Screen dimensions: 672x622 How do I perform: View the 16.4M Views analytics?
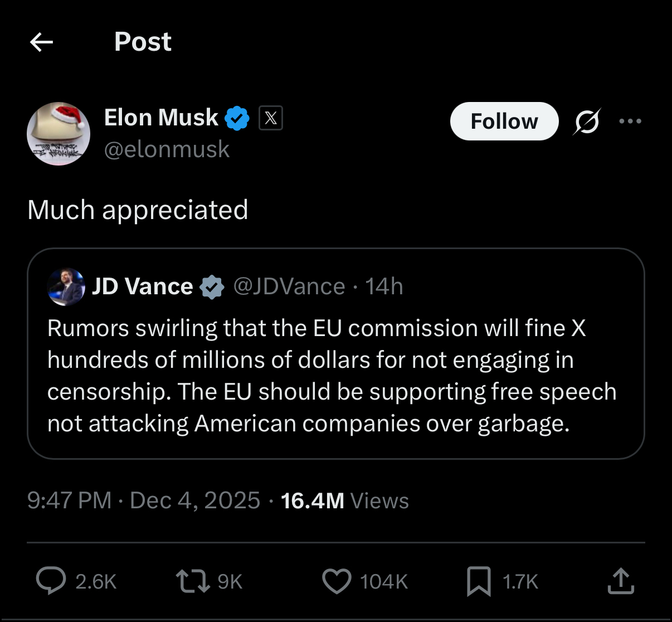[344, 500]
